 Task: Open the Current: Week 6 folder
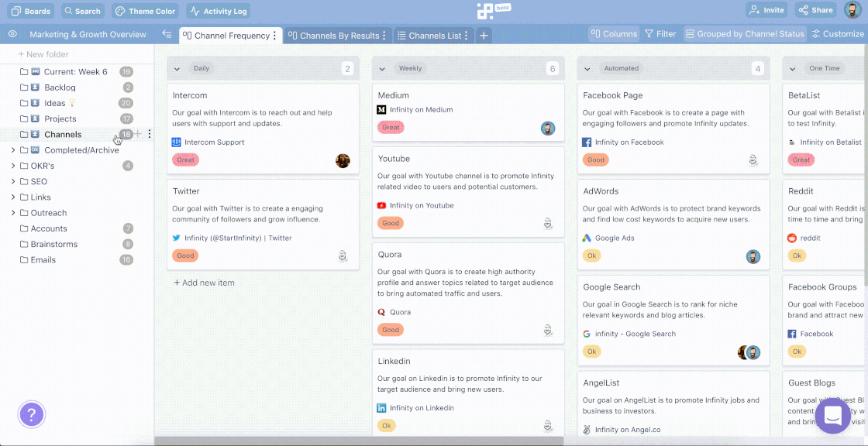coord(77,71)
